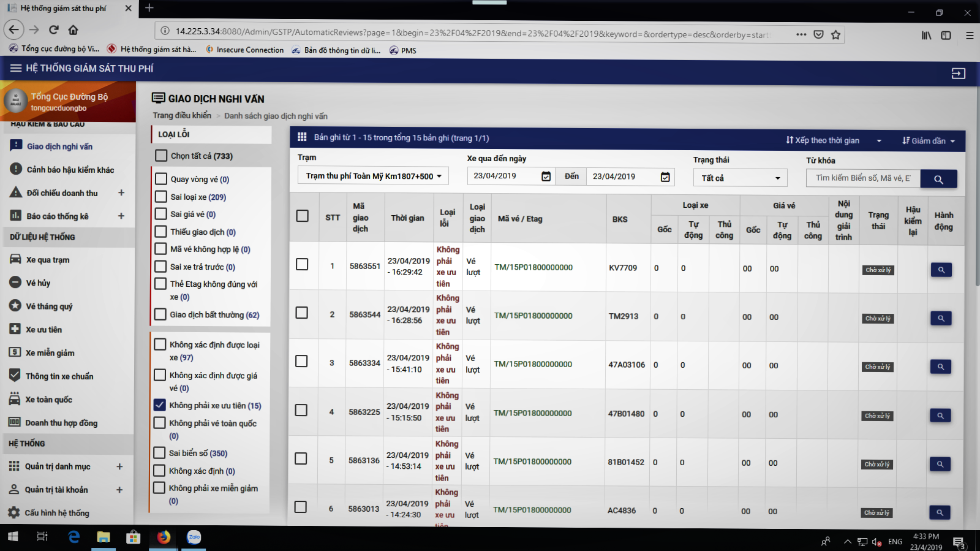Open Firefox from the Windows taskbar
The height and width of the screenshot is (551, 980).
164,538
